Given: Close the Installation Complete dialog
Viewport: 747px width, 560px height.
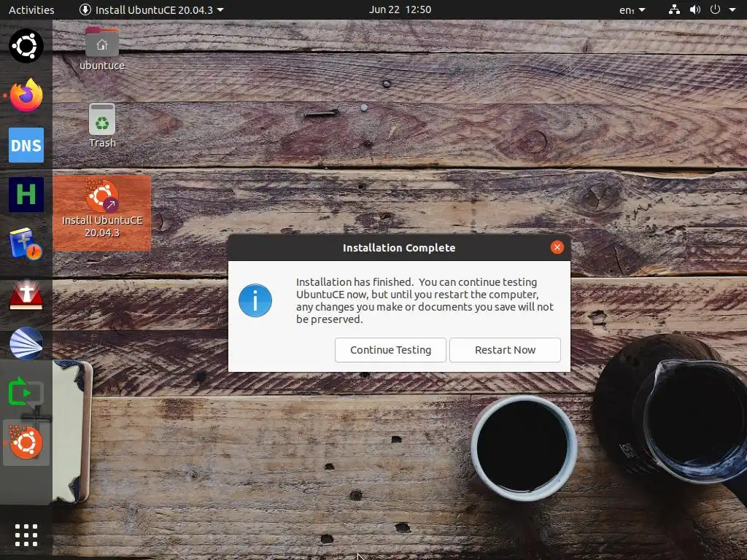Looking at the screenshot, I should tap(557, 247).
